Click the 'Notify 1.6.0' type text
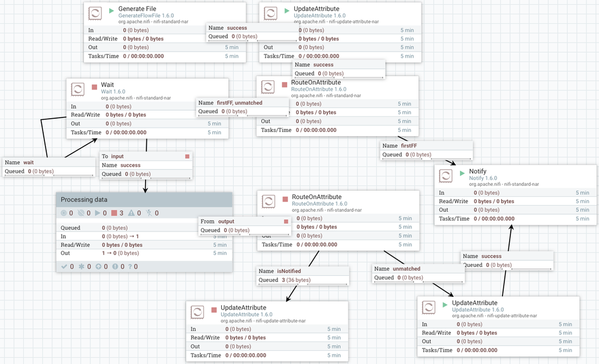The height and width of the screenshot is (364, 599). coord(483,178)
